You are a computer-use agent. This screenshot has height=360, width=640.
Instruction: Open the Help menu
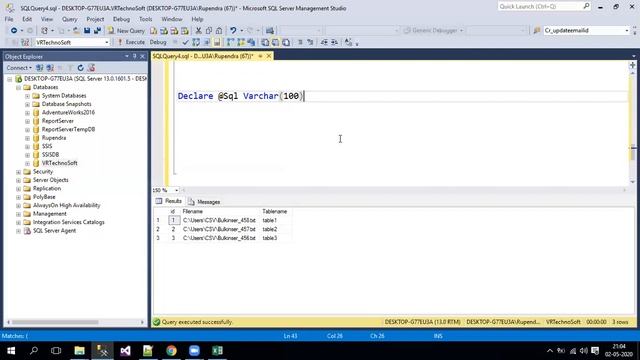pos(197,19)
